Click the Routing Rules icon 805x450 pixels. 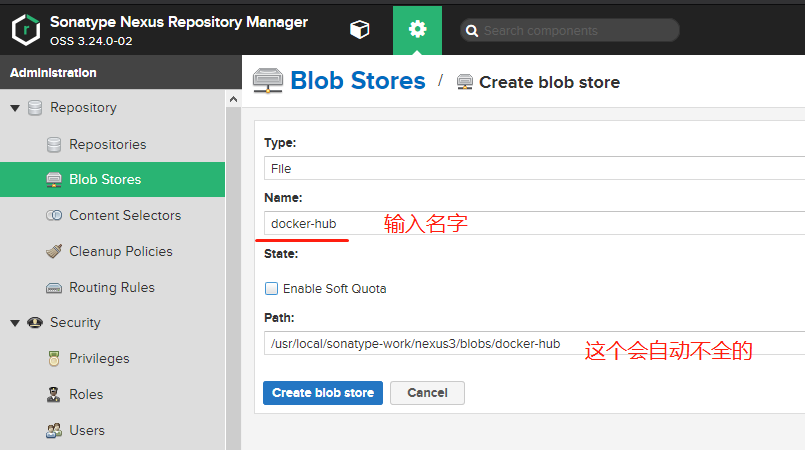click(54, 288)
